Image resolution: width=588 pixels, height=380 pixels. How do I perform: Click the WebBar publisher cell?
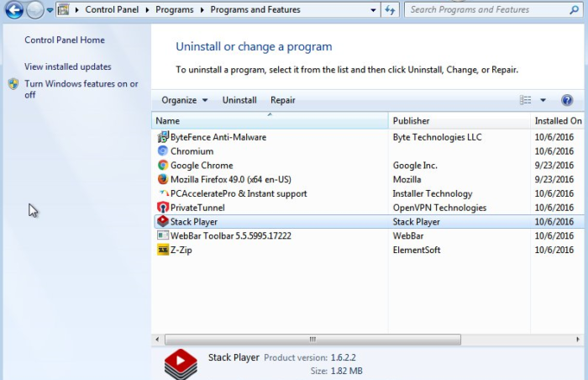[408, 235]
